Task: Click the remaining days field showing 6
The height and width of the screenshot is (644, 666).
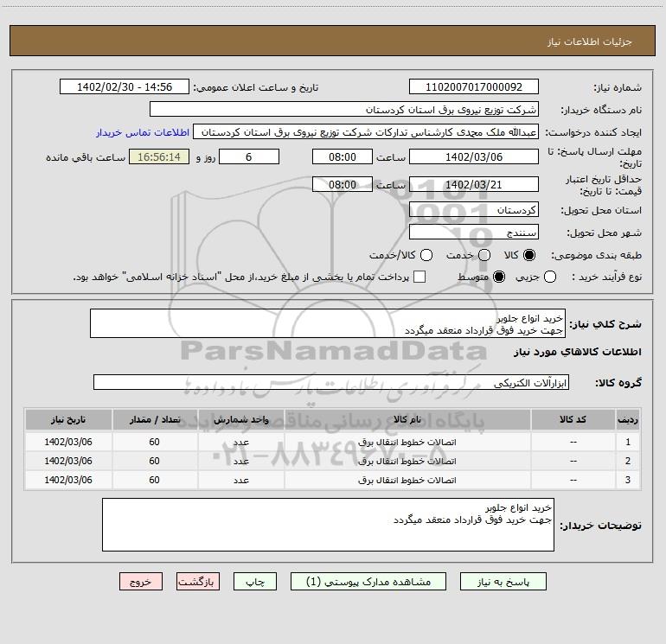Action: [x=249, y=156]
